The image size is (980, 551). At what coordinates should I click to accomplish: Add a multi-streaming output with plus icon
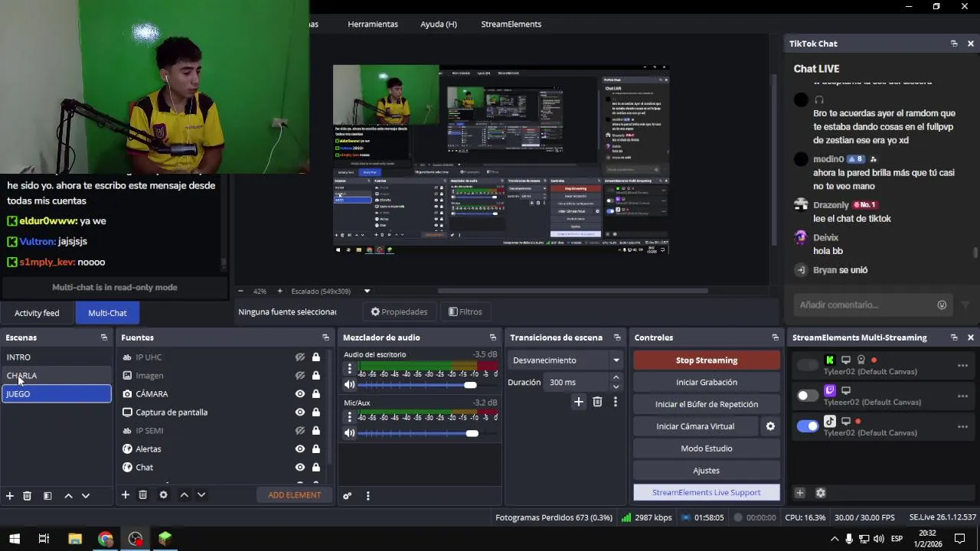[799, 493]
